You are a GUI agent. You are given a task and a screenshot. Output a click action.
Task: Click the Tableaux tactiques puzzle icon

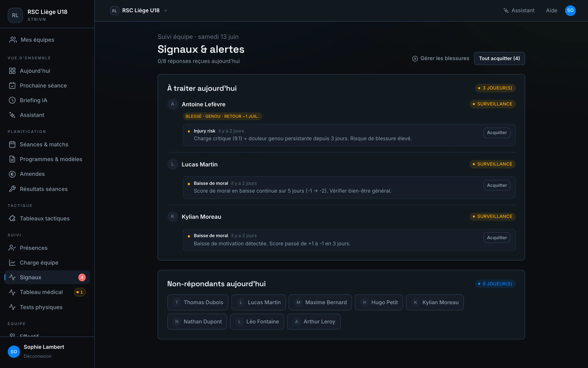(x=12, y=218)
